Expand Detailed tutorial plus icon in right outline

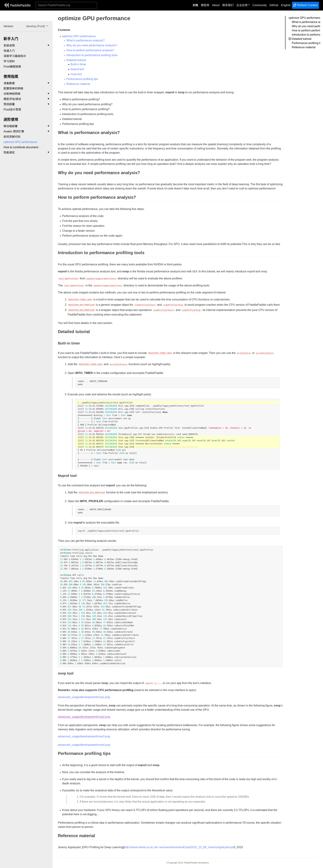coord(290,39)
